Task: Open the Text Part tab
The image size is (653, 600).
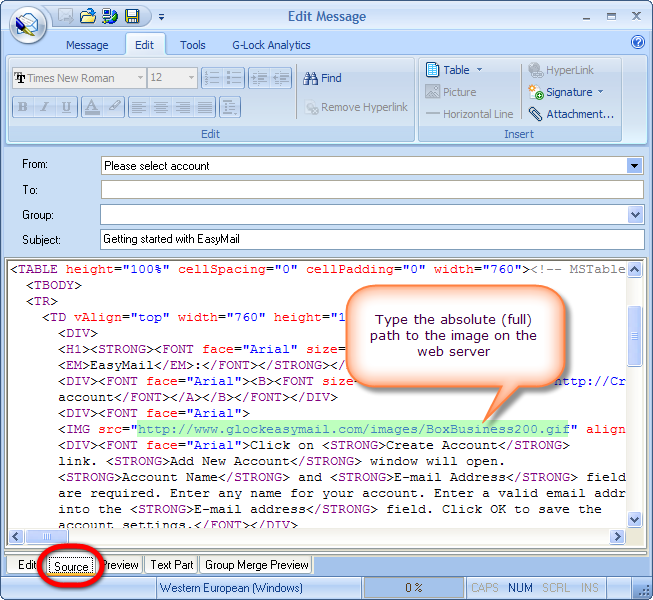Action: [x=172, y=565]
